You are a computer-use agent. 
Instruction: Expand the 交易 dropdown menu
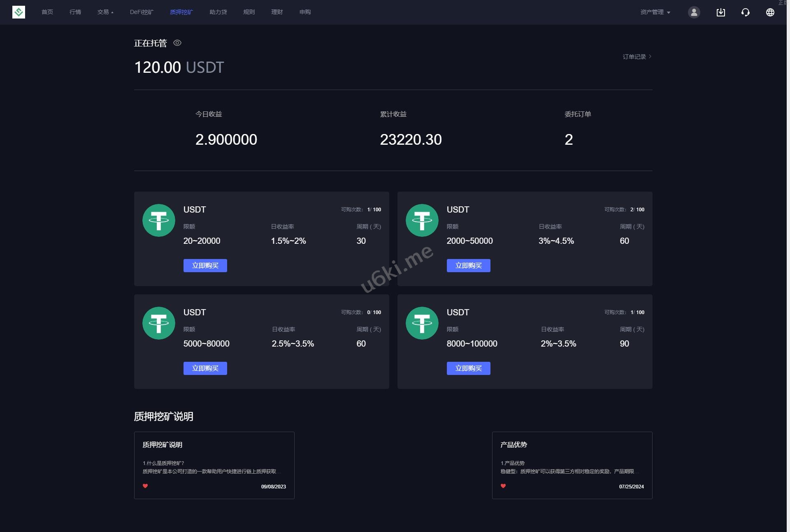coord(105,12)
